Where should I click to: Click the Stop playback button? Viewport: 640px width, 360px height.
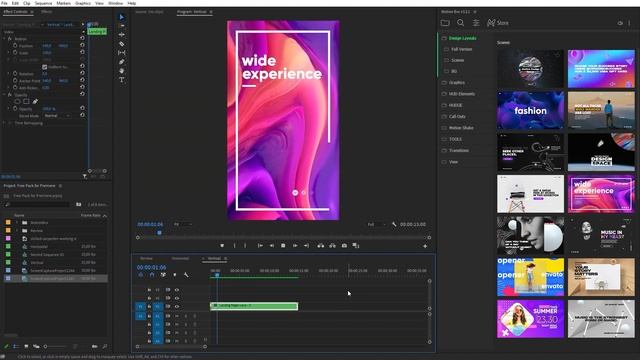click(x=283, y=246)
